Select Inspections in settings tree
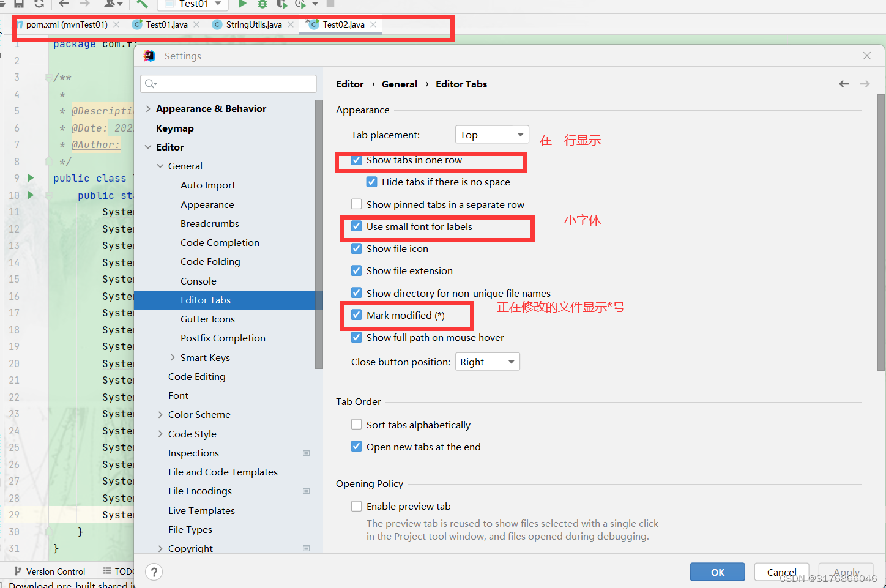This screenshot has height=588, width=886. [193, 453]
